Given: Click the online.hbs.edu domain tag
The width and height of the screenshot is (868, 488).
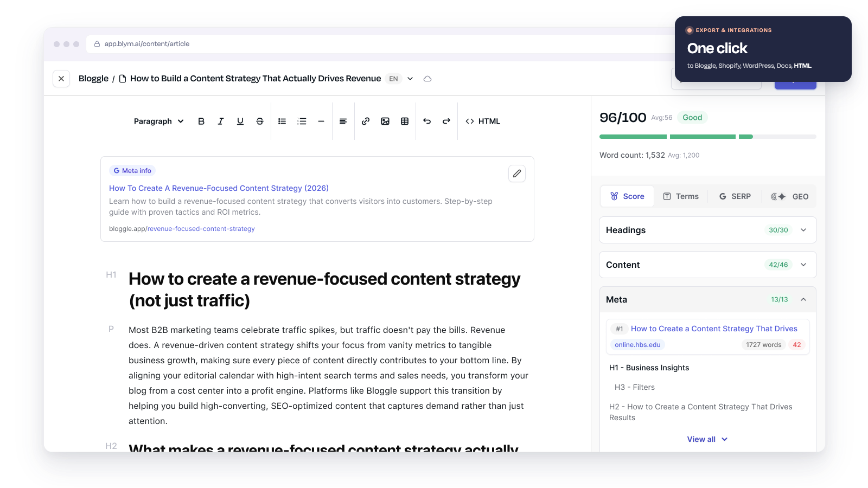Looking at the screenshot, I should click(x=637, y=345).
